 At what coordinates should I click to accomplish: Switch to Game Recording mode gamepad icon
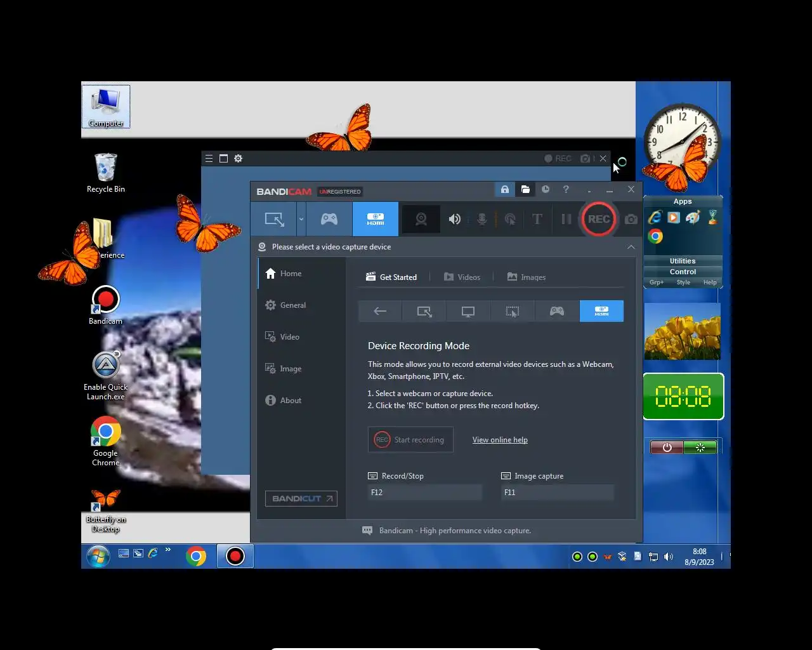329,219
